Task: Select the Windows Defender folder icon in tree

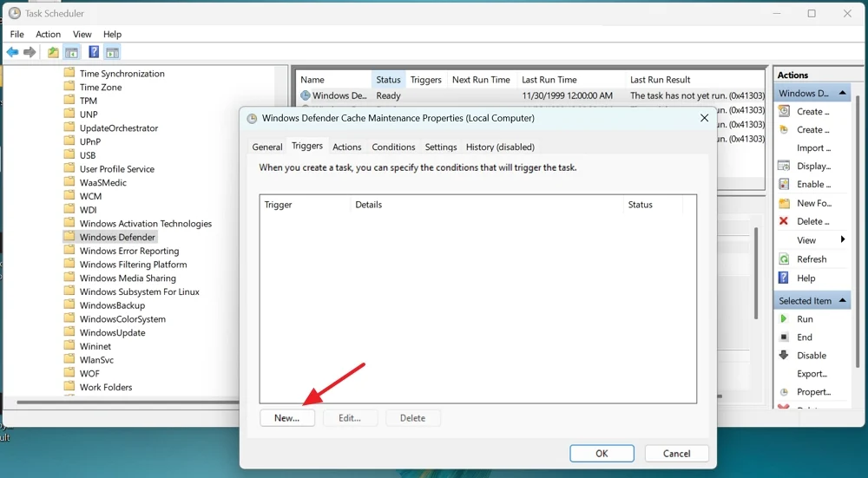Action: 69,237
